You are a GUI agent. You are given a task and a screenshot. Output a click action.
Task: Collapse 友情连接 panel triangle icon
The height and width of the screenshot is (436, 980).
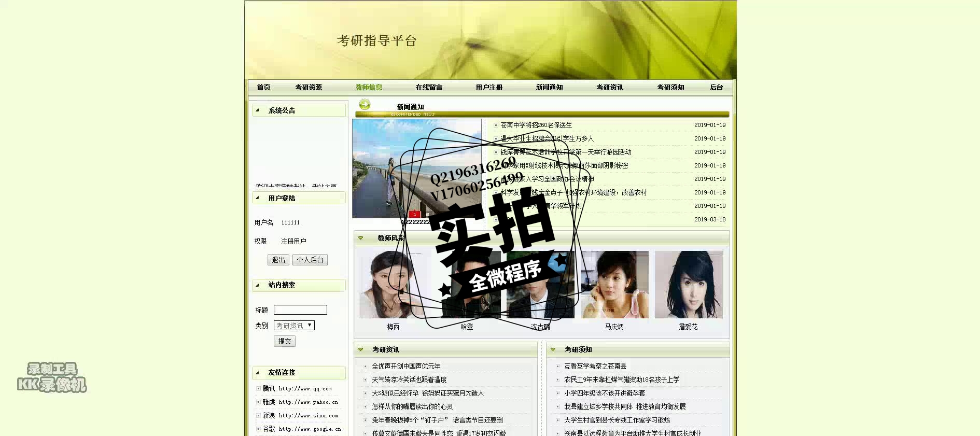257,372
